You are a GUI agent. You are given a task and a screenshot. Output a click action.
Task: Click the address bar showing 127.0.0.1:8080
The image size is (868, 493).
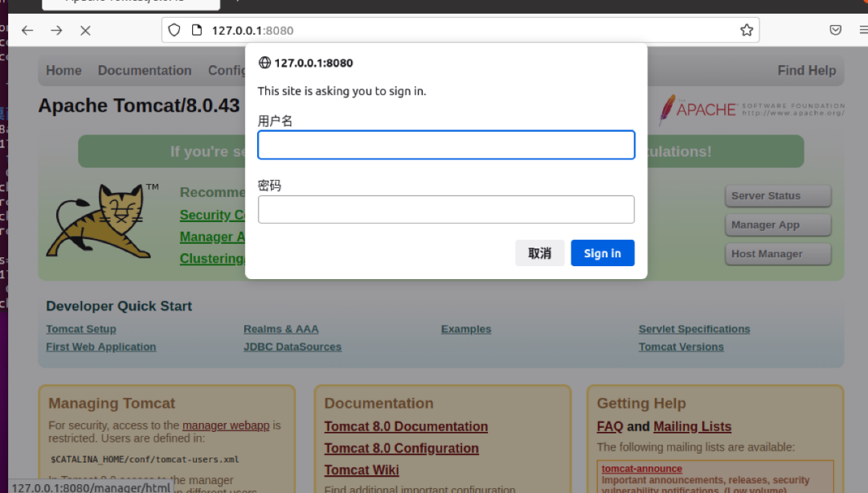click(460, 31)
